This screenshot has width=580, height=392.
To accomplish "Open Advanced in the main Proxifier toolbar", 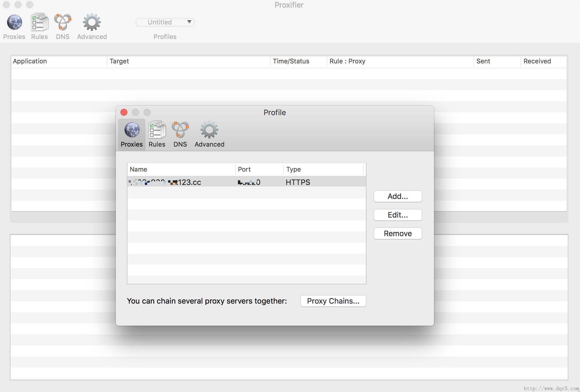I will (x=92, y=26).
